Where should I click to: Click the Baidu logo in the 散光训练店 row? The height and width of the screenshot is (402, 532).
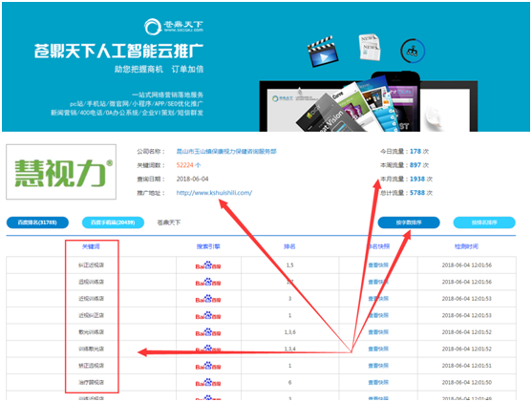(x=208, y=332)
